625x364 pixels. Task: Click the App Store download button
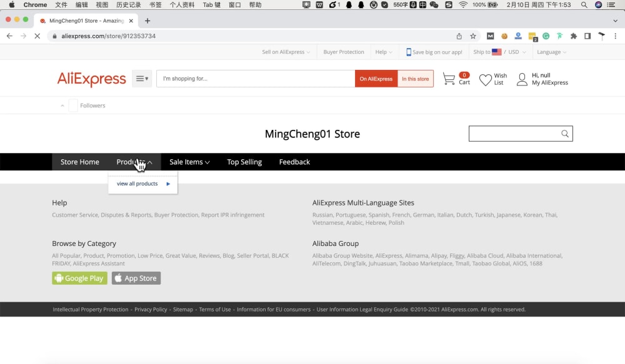[136, 278]
